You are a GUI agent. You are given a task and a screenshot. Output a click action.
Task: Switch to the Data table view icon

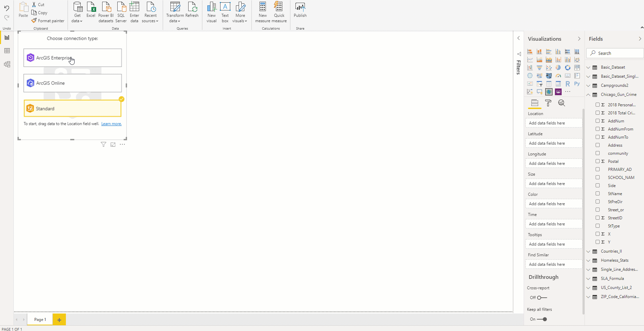point(7,51)
